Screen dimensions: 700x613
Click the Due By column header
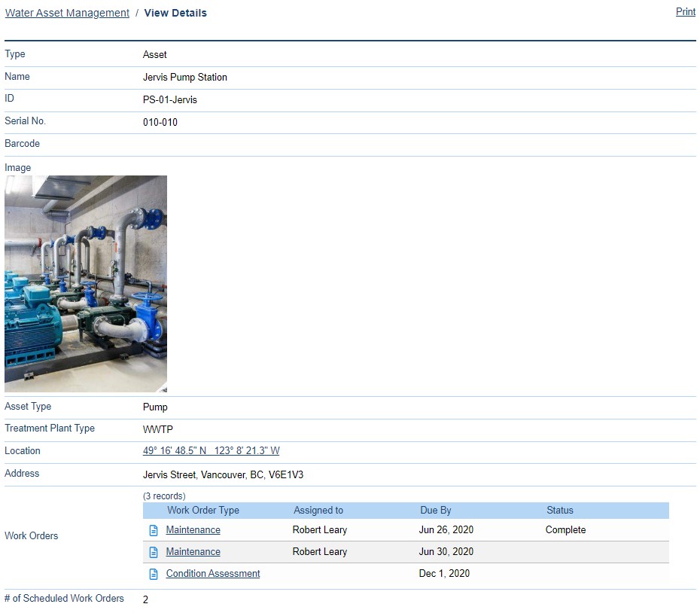435,511
